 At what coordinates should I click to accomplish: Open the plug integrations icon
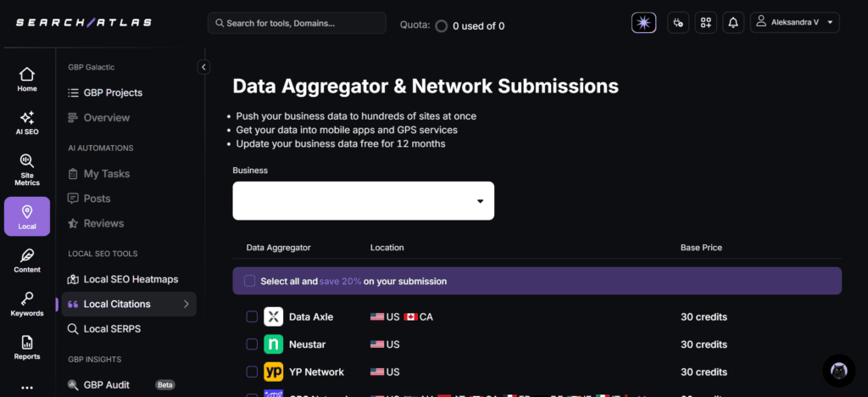678,23
